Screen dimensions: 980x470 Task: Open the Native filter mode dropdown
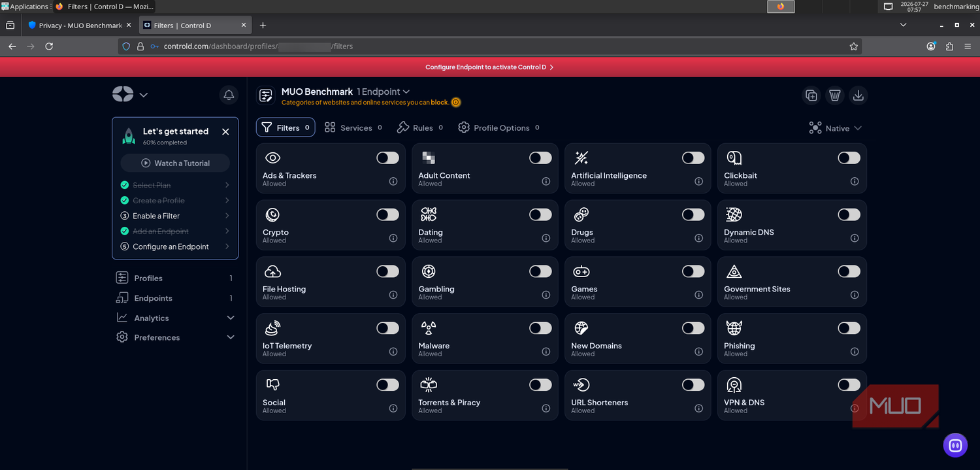[836, 128]
